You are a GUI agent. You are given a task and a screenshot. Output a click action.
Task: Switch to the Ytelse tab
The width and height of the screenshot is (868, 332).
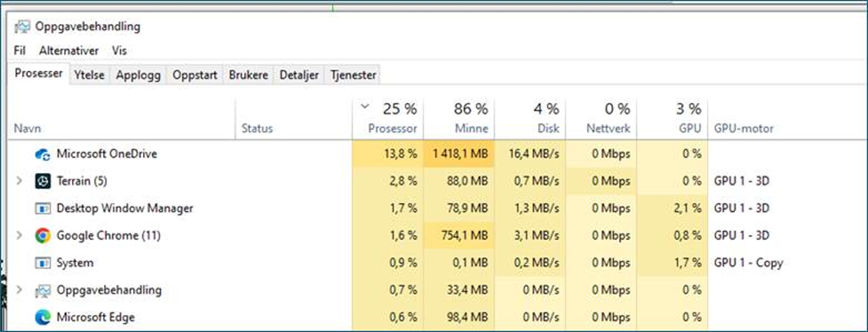[x=89, y=75]
